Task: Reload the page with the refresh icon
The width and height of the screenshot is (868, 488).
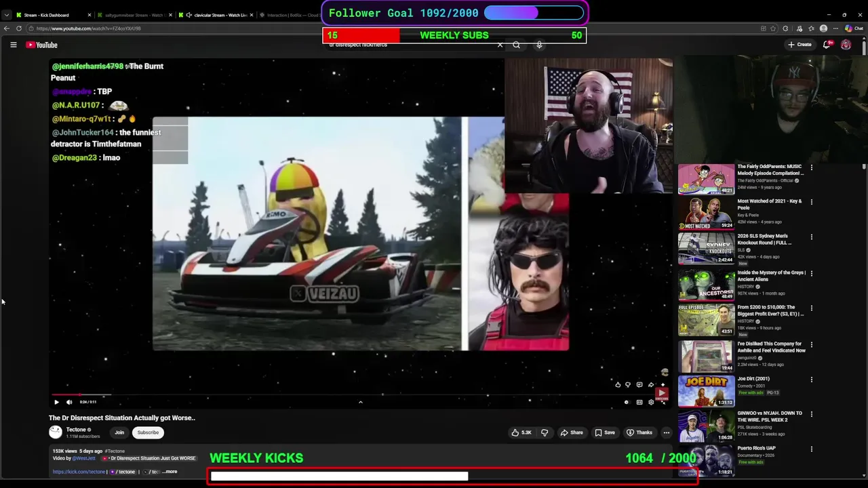Action: click(x=19, y=28)
